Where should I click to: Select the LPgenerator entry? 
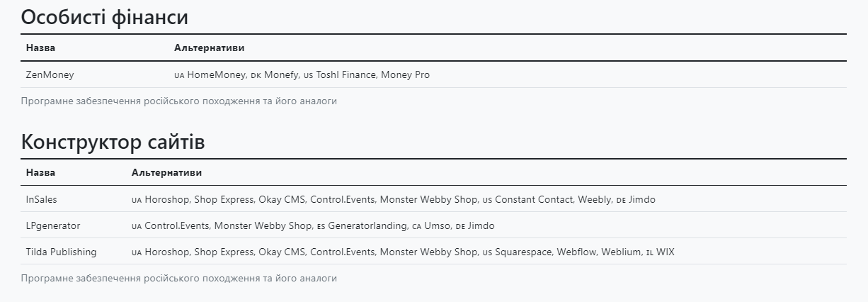[53, 225]
